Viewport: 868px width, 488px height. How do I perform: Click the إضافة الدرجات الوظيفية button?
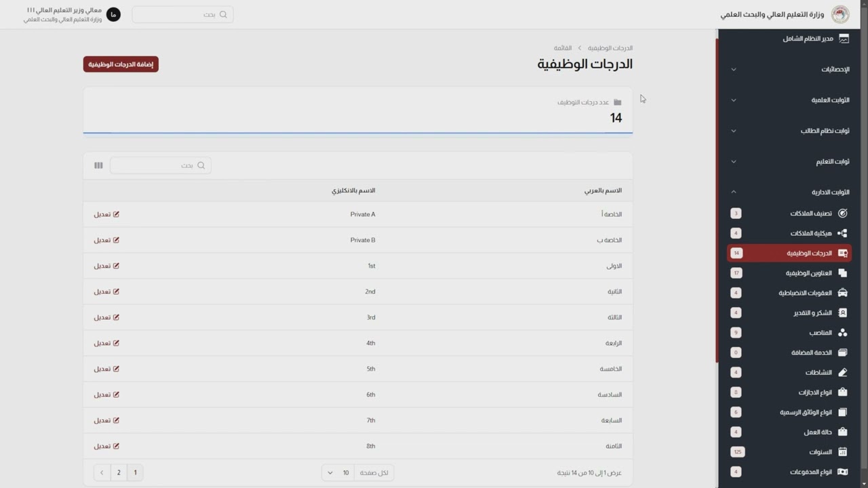[121, 64]
